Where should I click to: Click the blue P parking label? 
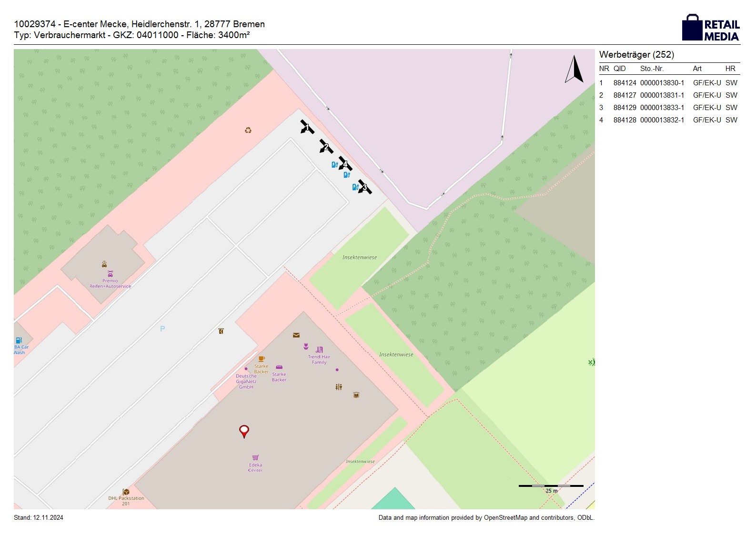pyautogui.click(x=162, y=329)
